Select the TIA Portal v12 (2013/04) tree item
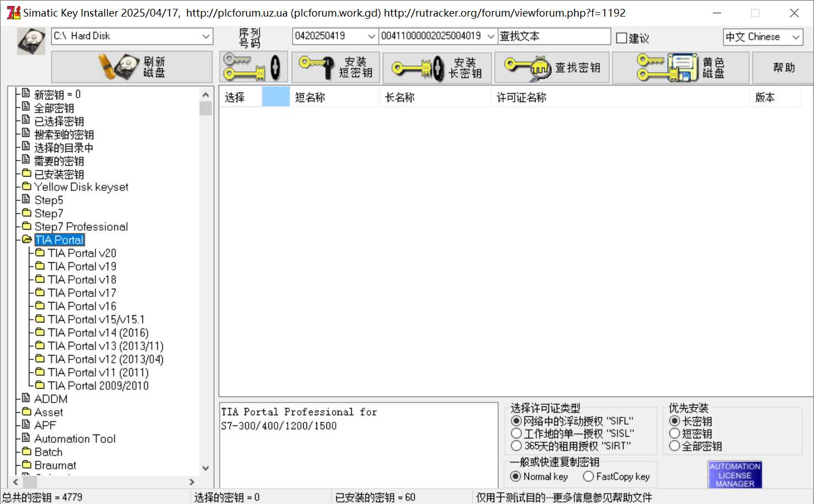 (x=105, y=359)
